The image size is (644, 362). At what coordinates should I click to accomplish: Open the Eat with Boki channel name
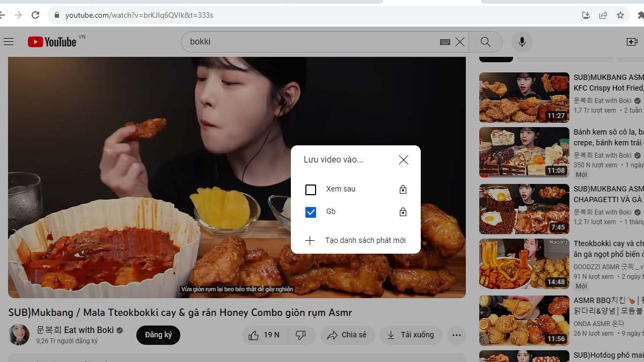75,330
